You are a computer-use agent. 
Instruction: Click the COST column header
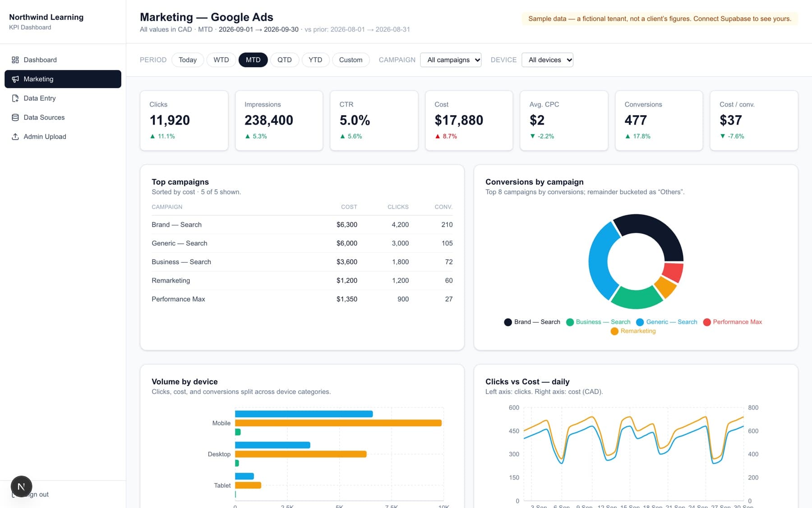[x=349, y=207]
